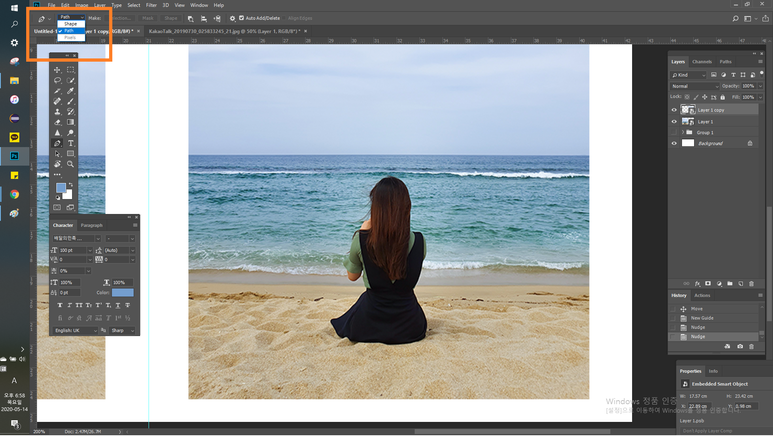Toggle Underline in Character panel
The width and height of the screenshot is (773, 436).
click(x=118, y=305)
